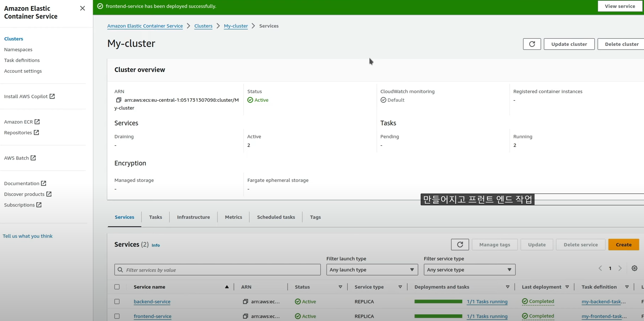Open the Any service type dropdown

click(x=469, y=270)
